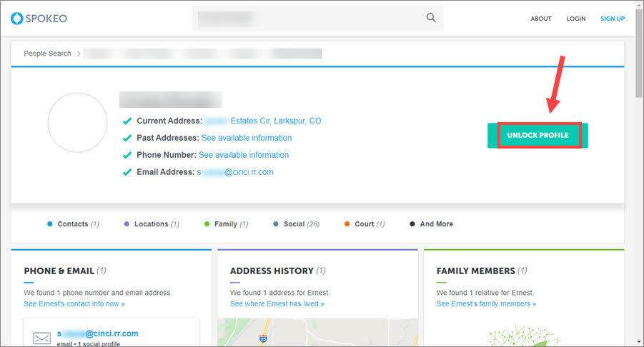Click the @cinci.rr.com email in contact card
The image size is (644, 347).
click(97, 333)
